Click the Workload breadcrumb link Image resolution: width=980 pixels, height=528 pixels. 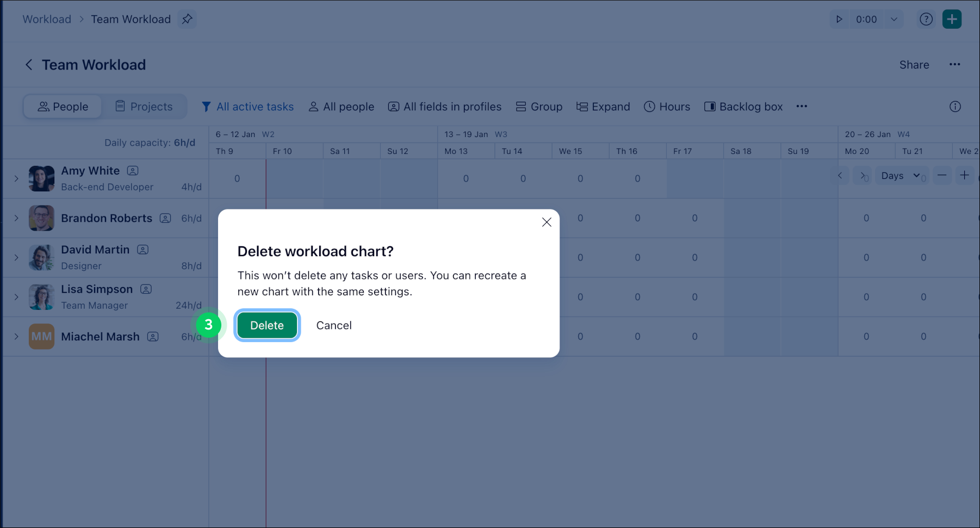tap(47, 19)
